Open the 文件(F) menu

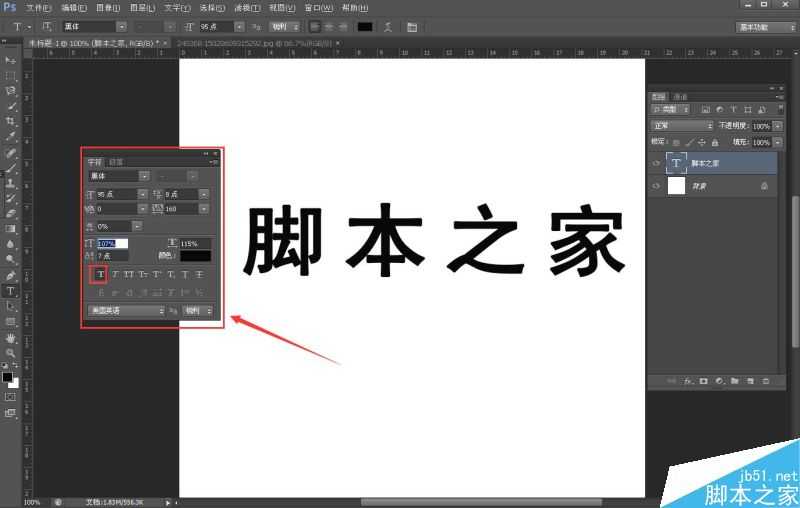pos(39,8)
